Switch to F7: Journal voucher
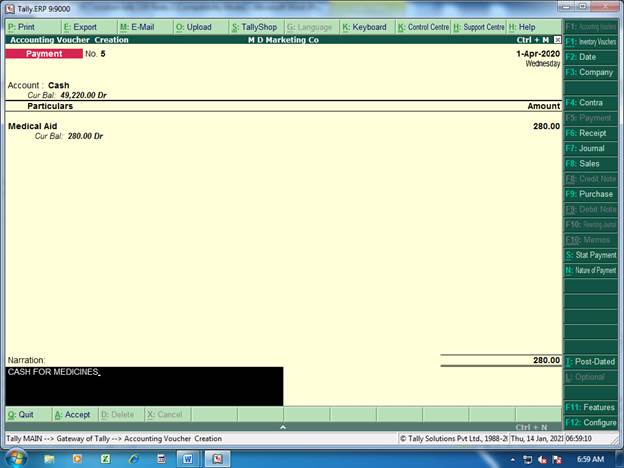The image size is (624, 468). (x=591, y=148)
